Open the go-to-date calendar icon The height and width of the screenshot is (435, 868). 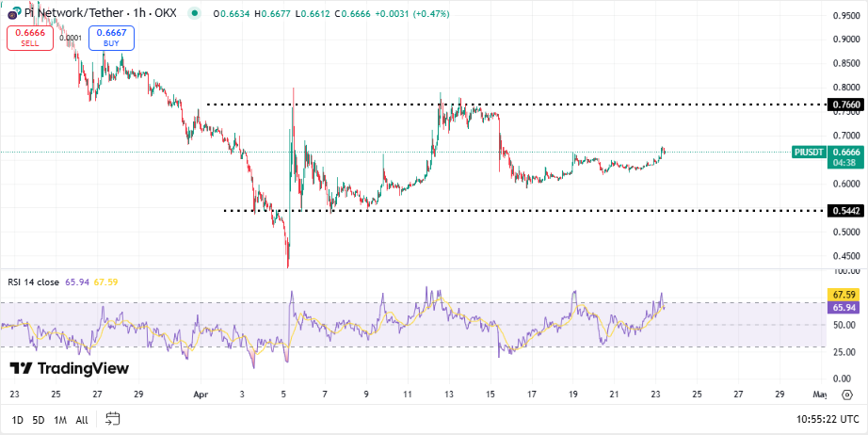(113, 419)
